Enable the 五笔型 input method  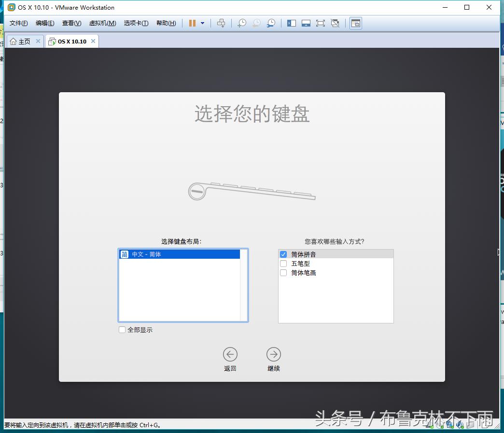point(283,264)
